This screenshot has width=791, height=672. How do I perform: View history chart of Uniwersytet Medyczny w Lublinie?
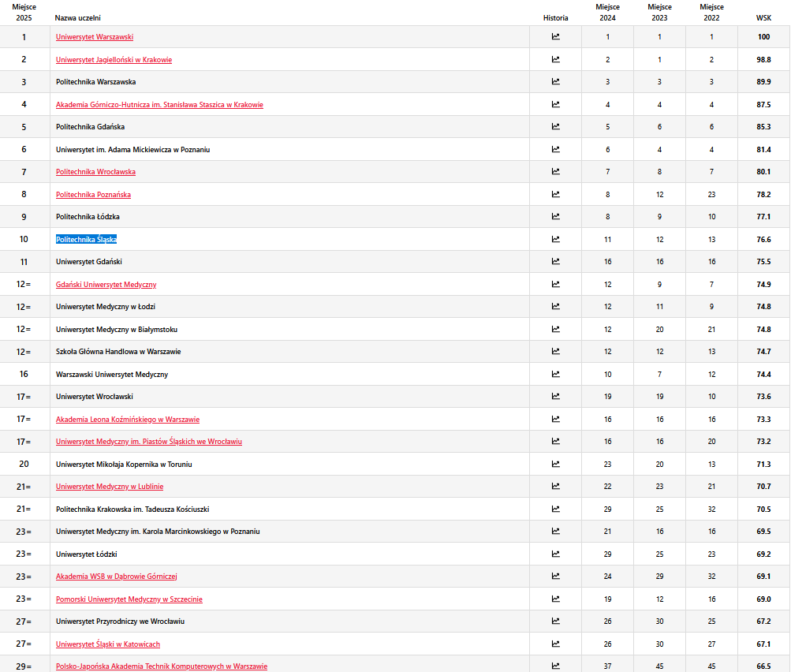[x=555, y=486]
